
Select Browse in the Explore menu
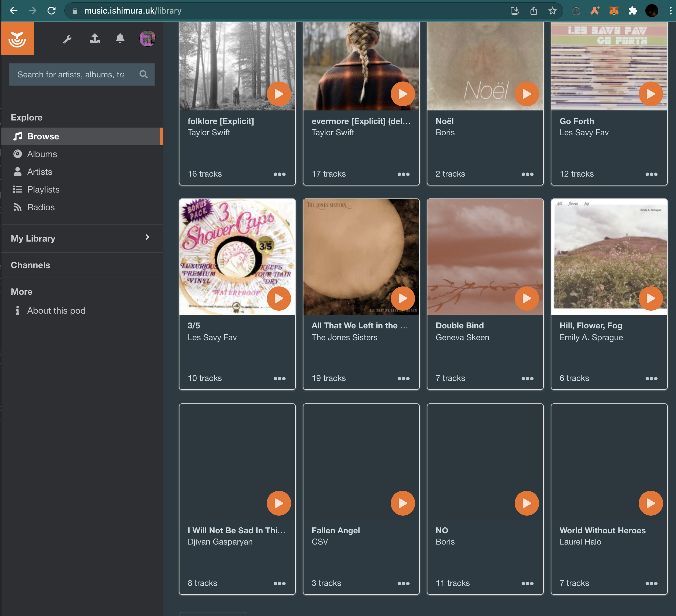pyautogui.click(x=82, y=136)
